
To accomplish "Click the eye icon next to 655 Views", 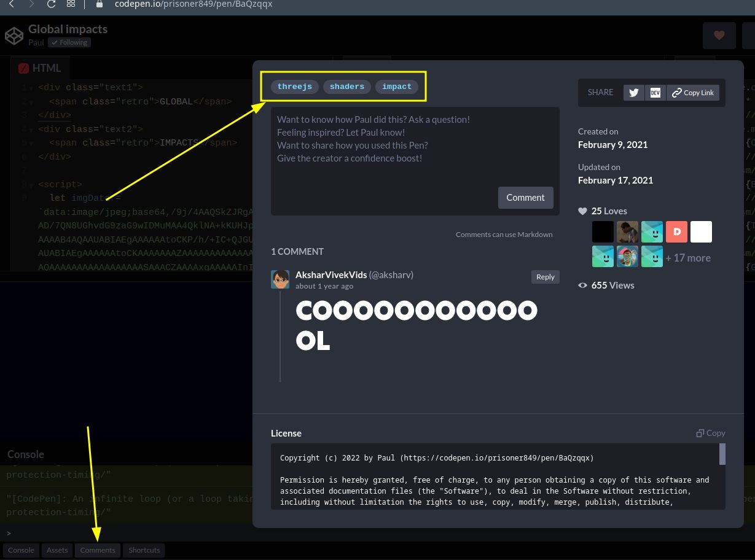I will point(582,285).
